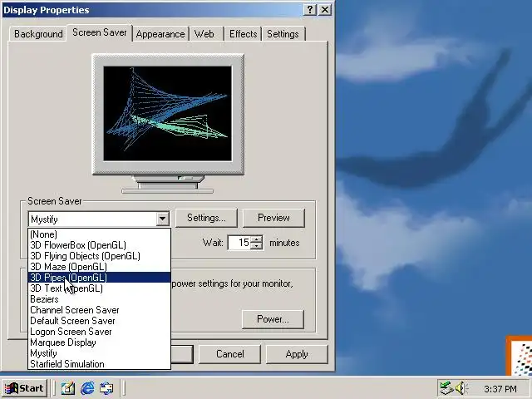Pick 3D Maze (OpenGL) from list
Image resolution: width=532 pixels, height=399 pixels.
coord(99,267)
